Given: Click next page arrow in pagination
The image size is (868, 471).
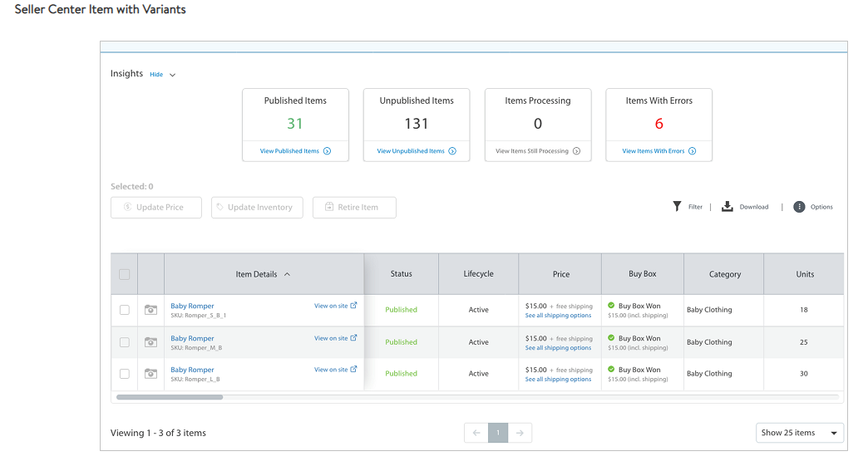Looking at the screenshot, I should [520, 433].
